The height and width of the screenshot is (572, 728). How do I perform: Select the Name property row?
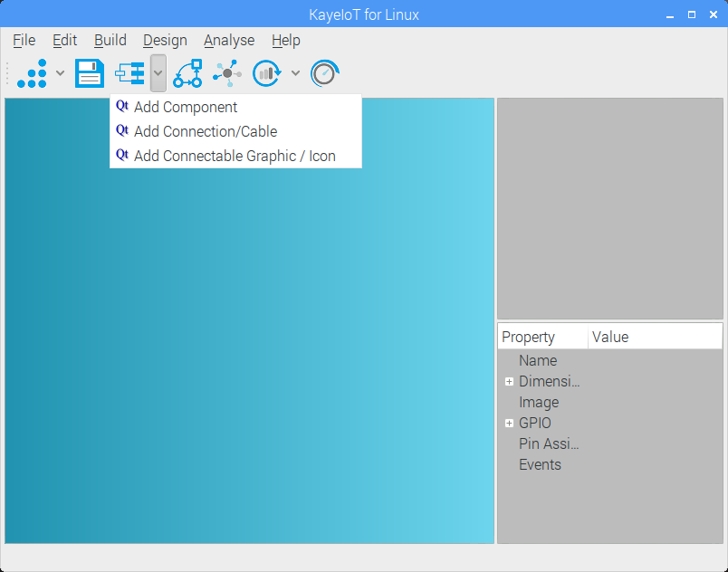[x=609, y=360]
